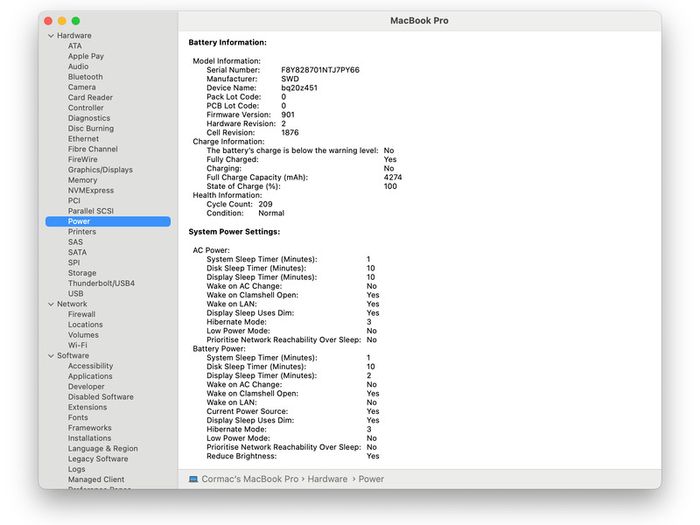Open Printers in the sidebar
The width and height of the screenshot is (700, 525).
(x=82, y=232)
